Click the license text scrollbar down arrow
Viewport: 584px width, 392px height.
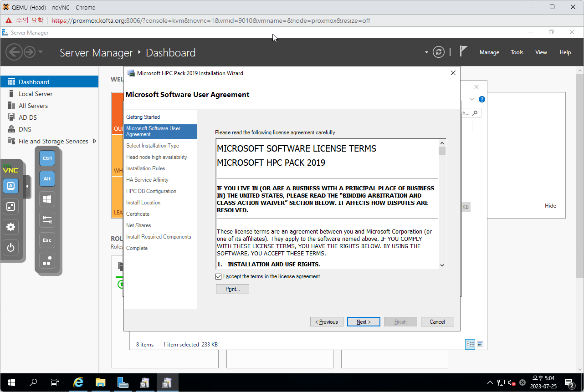(x=442, y=265)
